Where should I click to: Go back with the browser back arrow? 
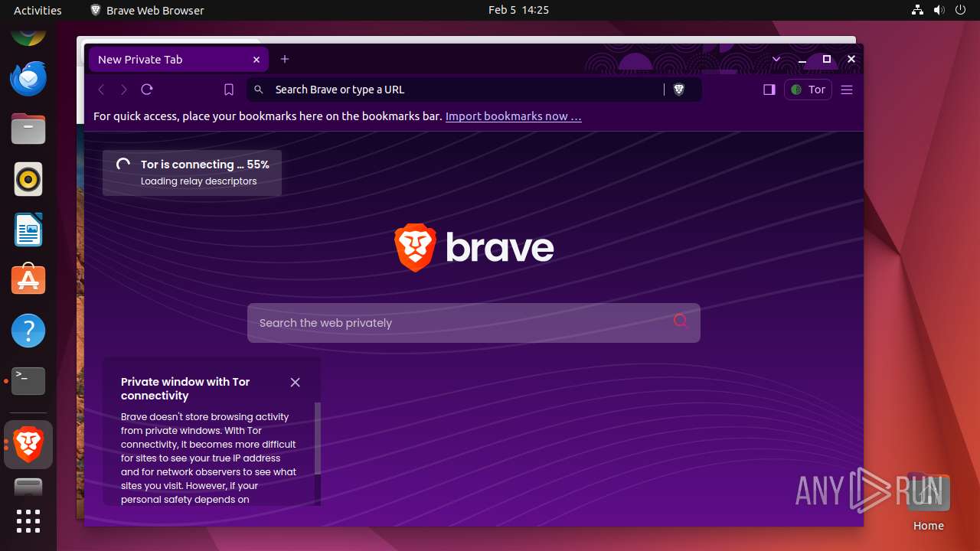tap(101, 90)
